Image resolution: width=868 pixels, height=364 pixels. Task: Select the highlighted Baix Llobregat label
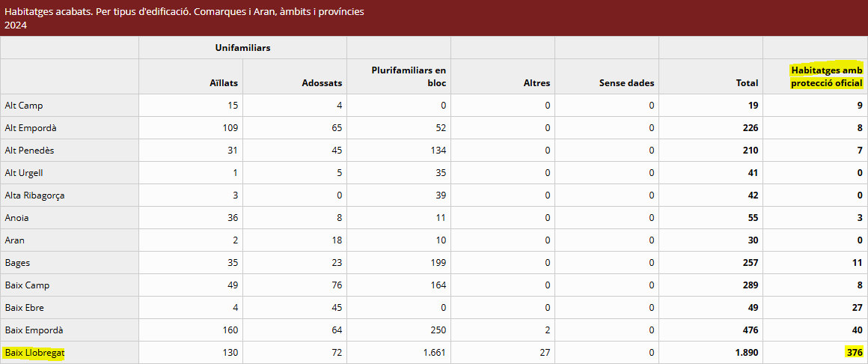(34, 353)
